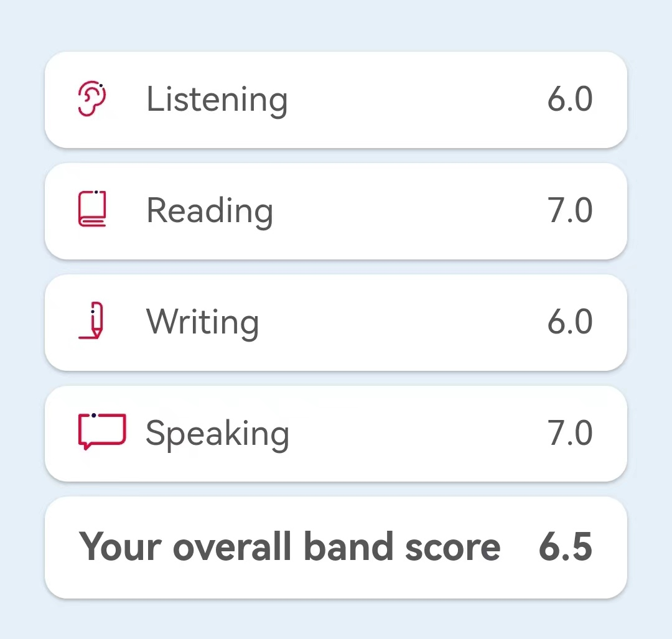
Task: Open the Reading score card
Action: [336, 212]
